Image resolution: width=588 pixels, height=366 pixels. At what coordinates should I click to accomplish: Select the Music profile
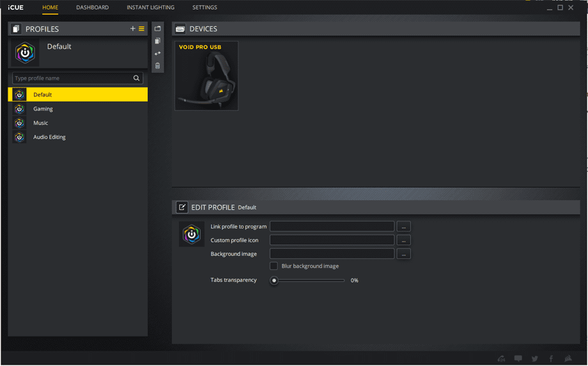[x=77, y=123]
